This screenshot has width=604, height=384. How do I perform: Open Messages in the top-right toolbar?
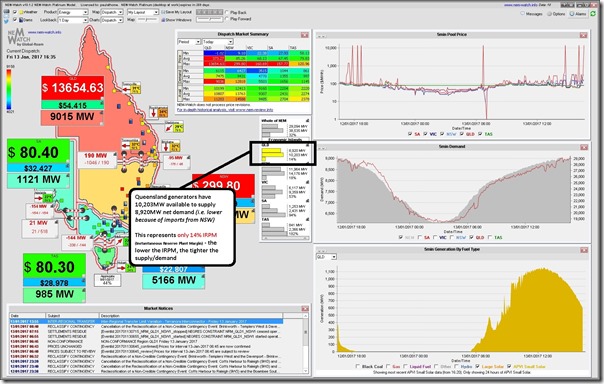pos(531,13)
